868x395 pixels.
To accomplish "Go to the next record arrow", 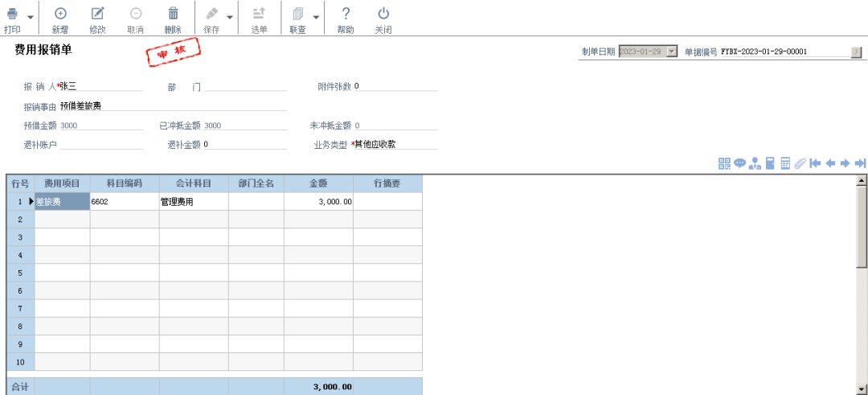I will [x=845, y=163].
